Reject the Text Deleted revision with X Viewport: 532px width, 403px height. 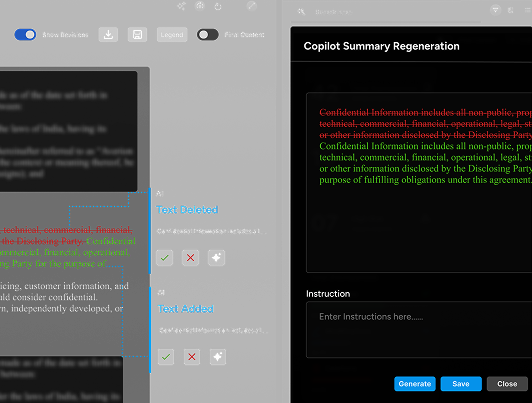point(190,258)
